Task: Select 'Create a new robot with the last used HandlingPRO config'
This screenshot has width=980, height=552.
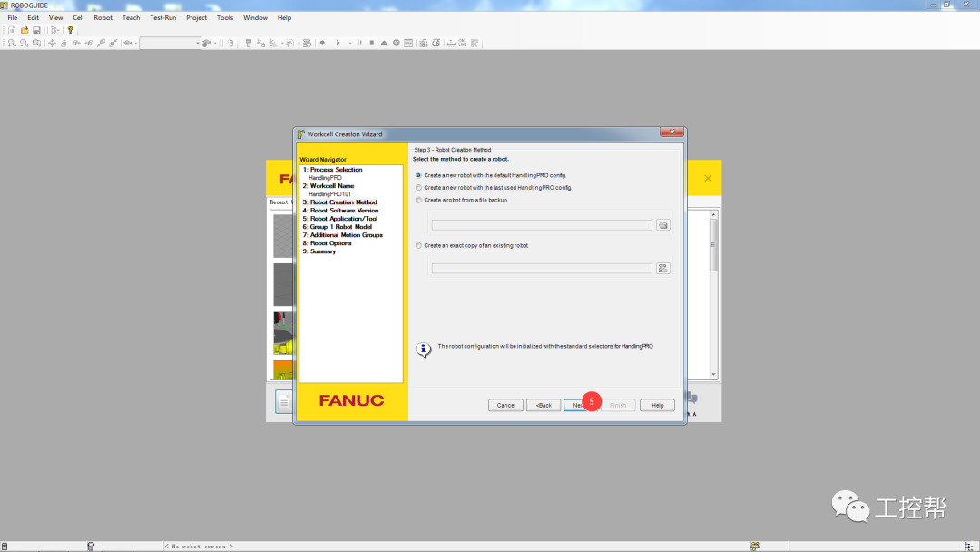Action: click(418, 188)
